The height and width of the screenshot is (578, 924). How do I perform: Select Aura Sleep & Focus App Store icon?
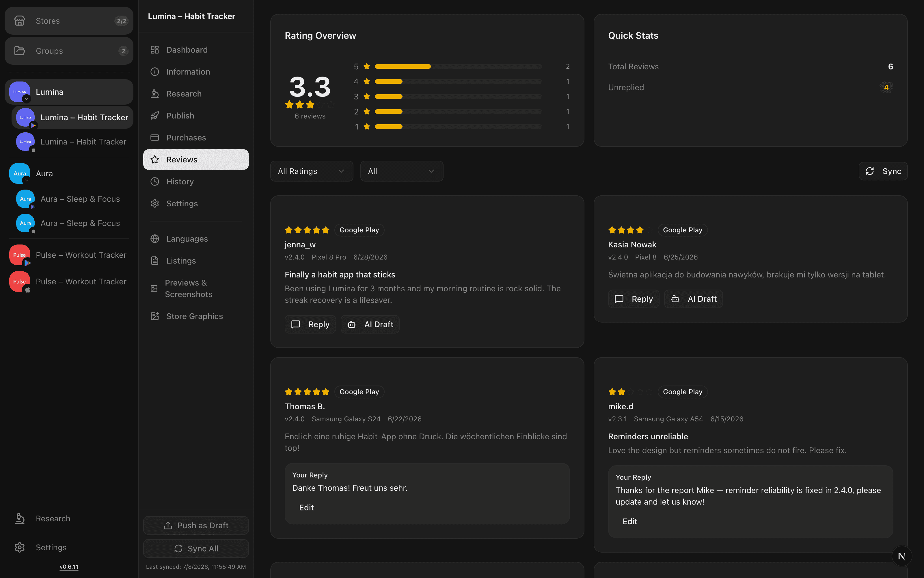(x=25, y=223)
